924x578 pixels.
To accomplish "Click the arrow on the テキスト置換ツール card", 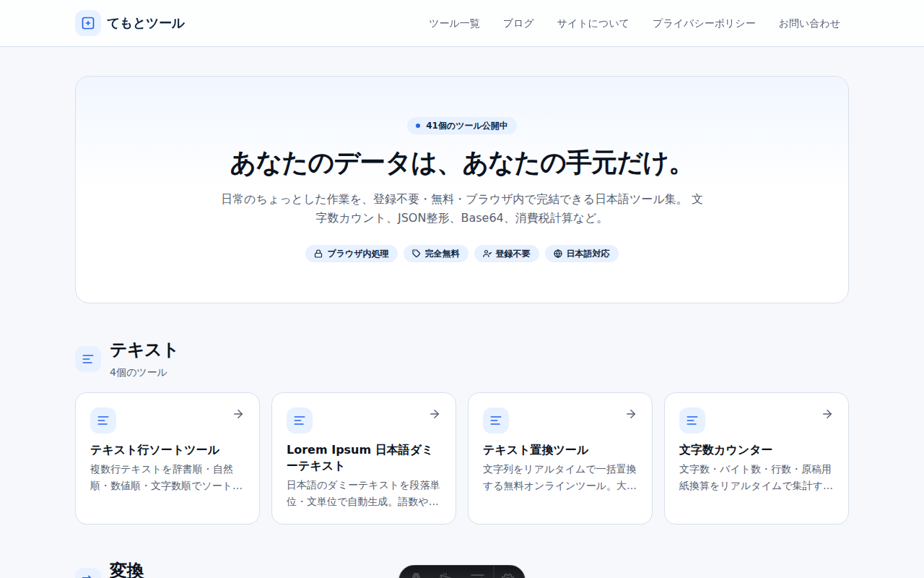I will [631, 414].
